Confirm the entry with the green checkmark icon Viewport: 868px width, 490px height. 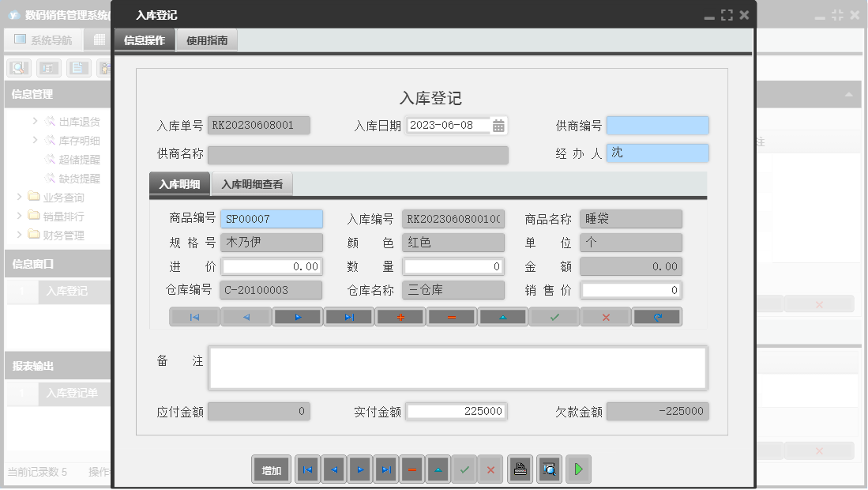click(x=554, y=316)
